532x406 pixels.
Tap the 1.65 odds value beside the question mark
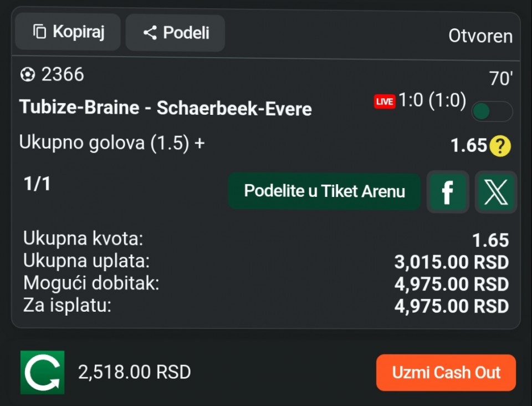tap(468, 146)
